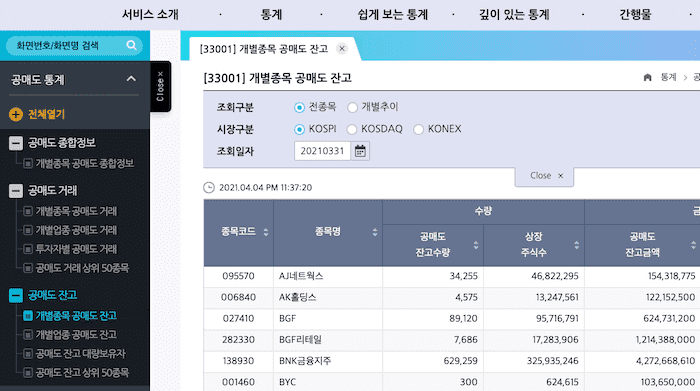This screenshot has width=700, height=391.
Task: Open the 쉽게 보는 통계 menu
Action: [392, 14]
